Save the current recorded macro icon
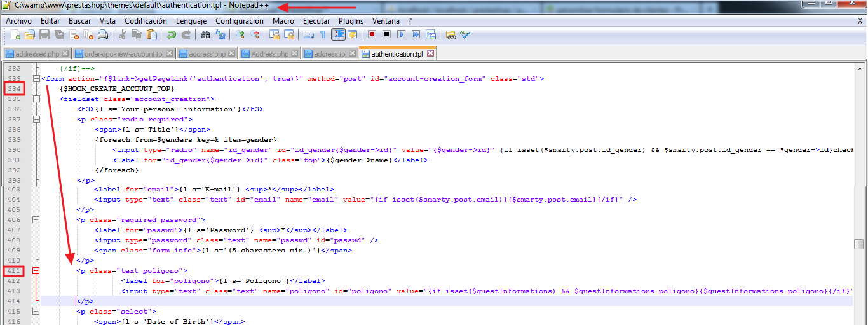The image size is (868, 325). [431, 34]
